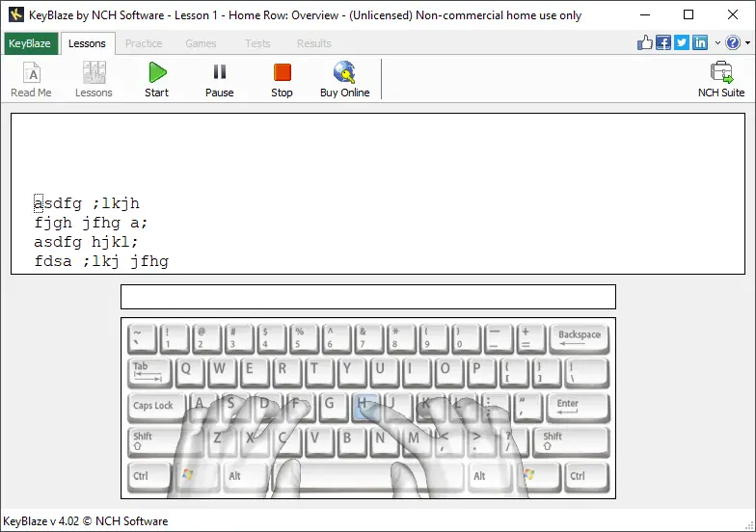Open the Read Me document icon
This screenshot has height=532, width=756.
coord(31,80)
